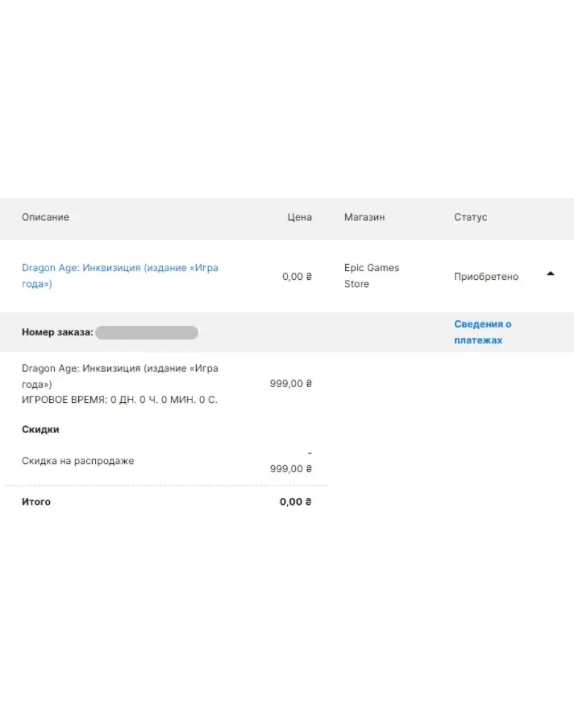Click the Epic Games Store text
This screenshot has height=728, width=574.
click(372, 275)
